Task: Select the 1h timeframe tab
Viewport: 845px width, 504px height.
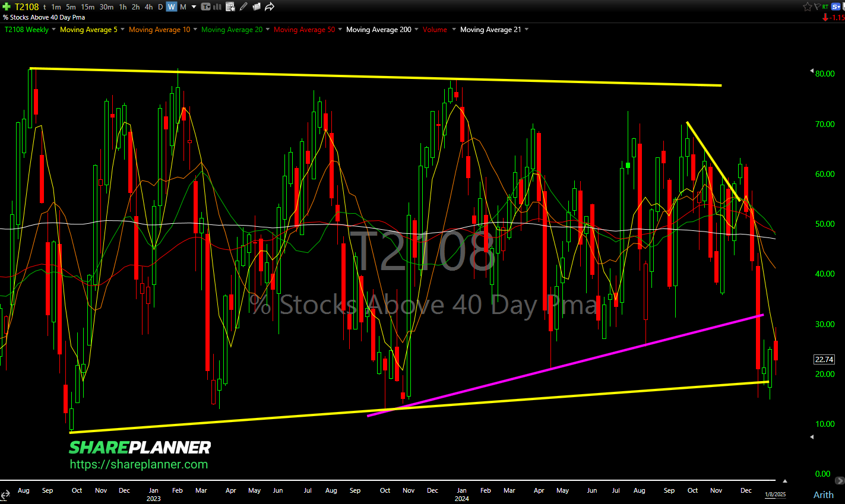Action: click(x=123, y=7)
